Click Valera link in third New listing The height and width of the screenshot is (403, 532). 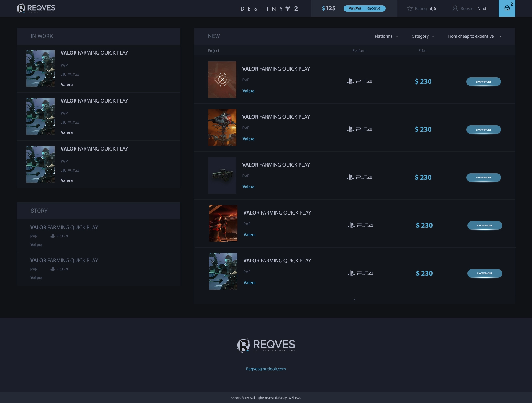point(248,187)
